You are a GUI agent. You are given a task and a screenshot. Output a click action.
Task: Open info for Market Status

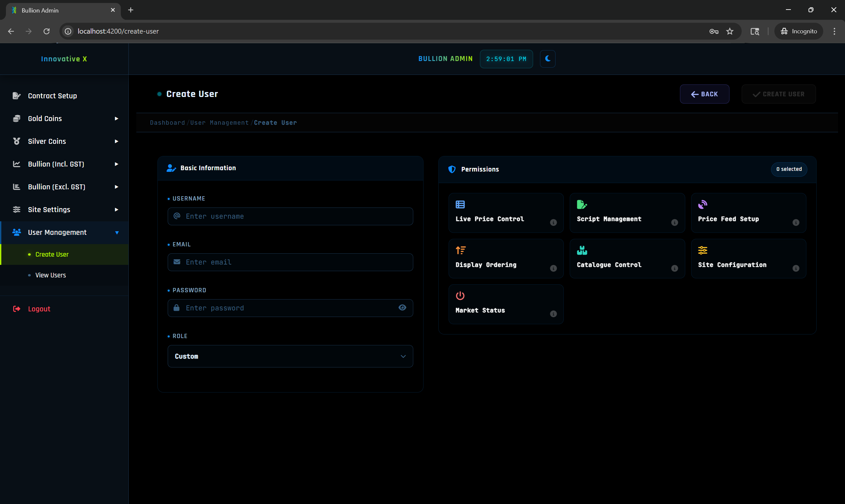point(553,314)
